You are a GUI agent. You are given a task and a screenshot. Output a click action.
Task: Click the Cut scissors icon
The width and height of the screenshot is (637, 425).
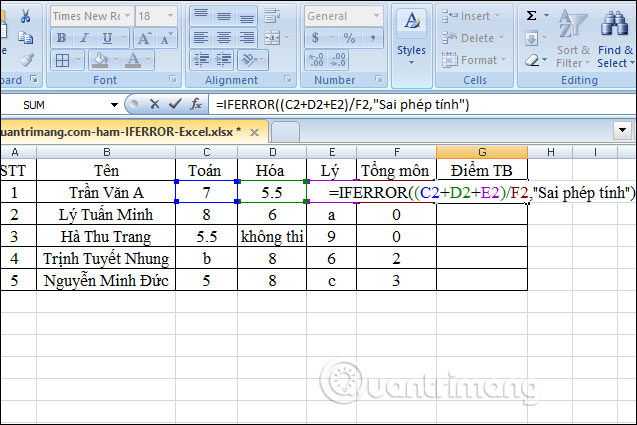(24, 16)
